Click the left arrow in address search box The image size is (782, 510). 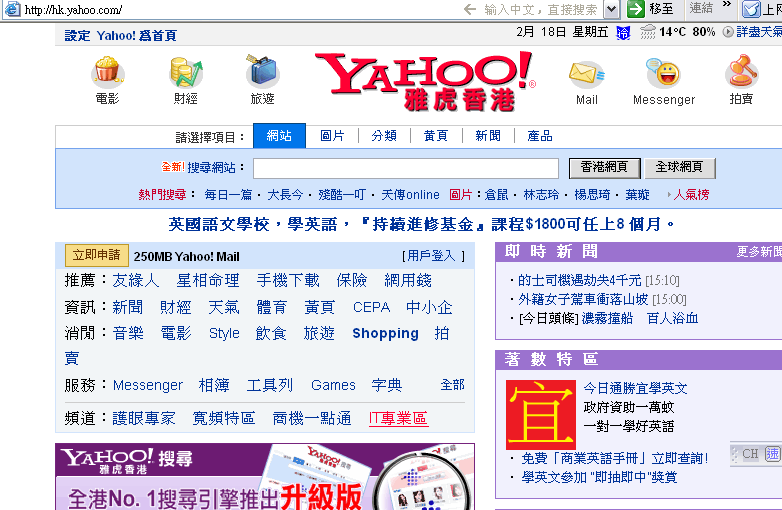(x=469, y=9)
